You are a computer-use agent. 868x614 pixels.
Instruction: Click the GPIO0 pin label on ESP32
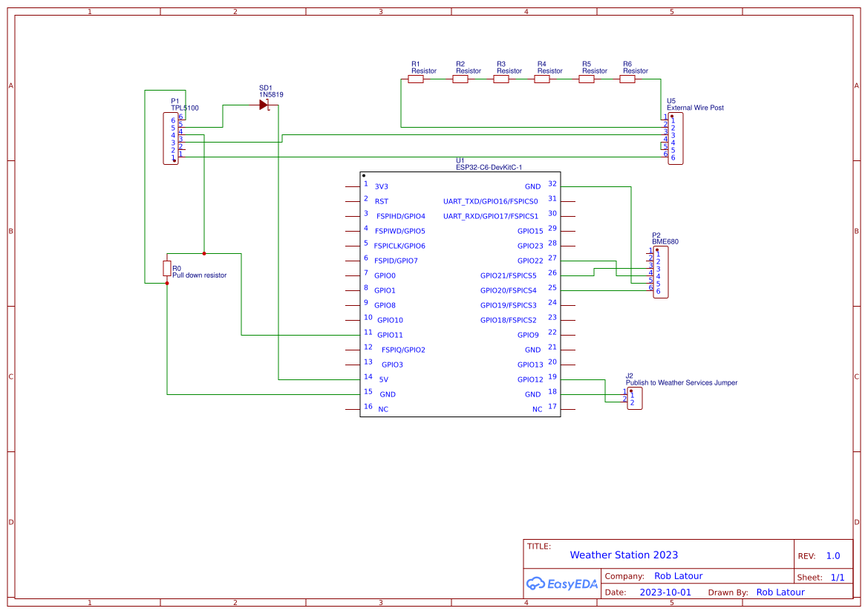385,275
